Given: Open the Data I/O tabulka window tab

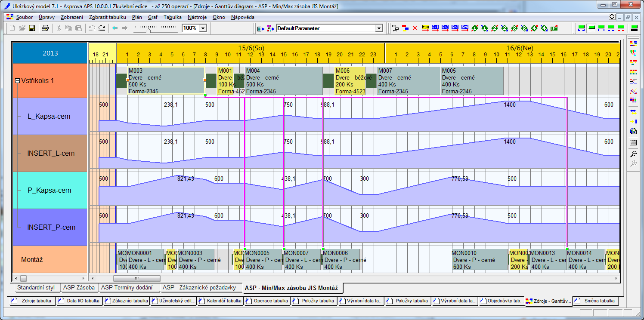Looking at the screenshot, I should coord(80,301).
